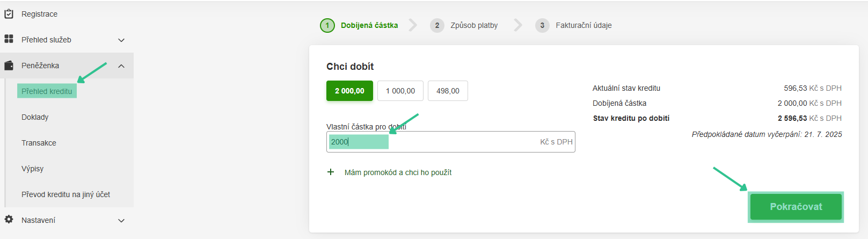Open Doklady in the sidebar

point(35,117)
